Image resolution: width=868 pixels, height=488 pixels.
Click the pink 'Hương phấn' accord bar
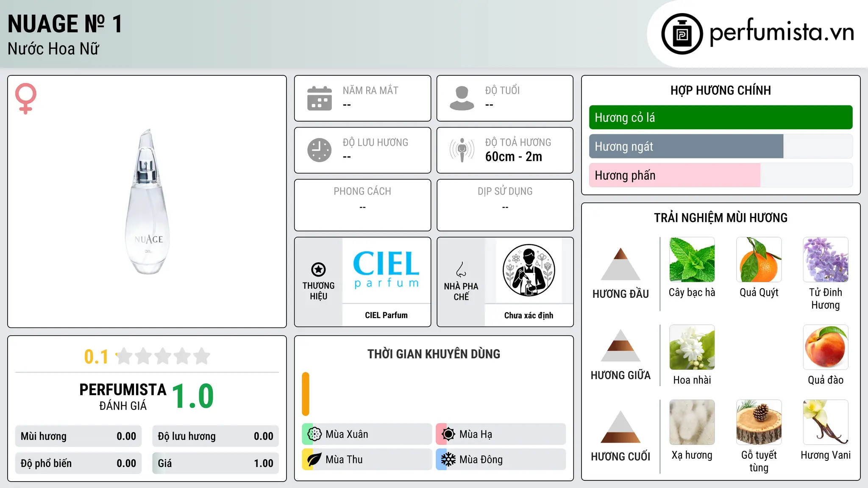675,175
